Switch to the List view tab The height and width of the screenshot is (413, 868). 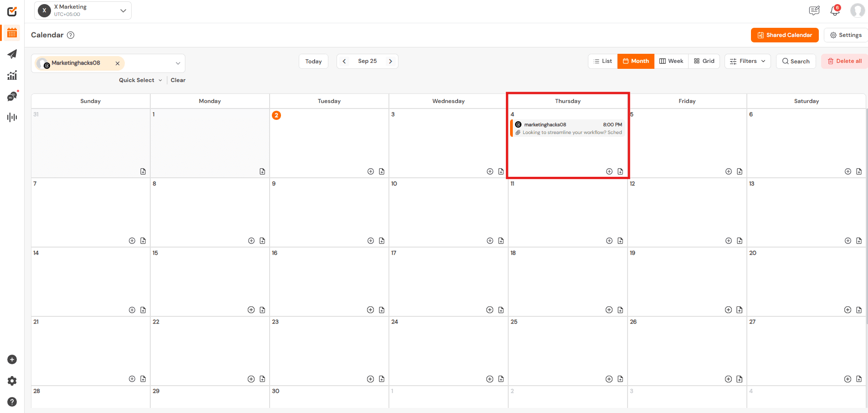click(602, 61)
